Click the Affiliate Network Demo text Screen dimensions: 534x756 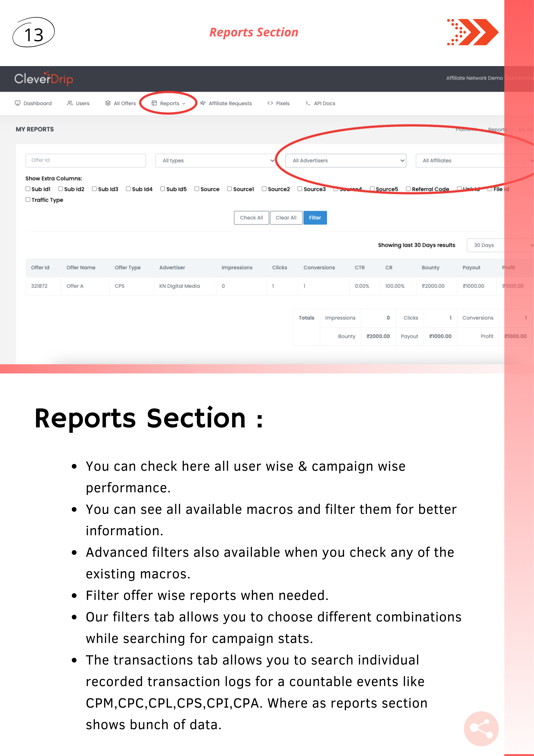(474, 78)
